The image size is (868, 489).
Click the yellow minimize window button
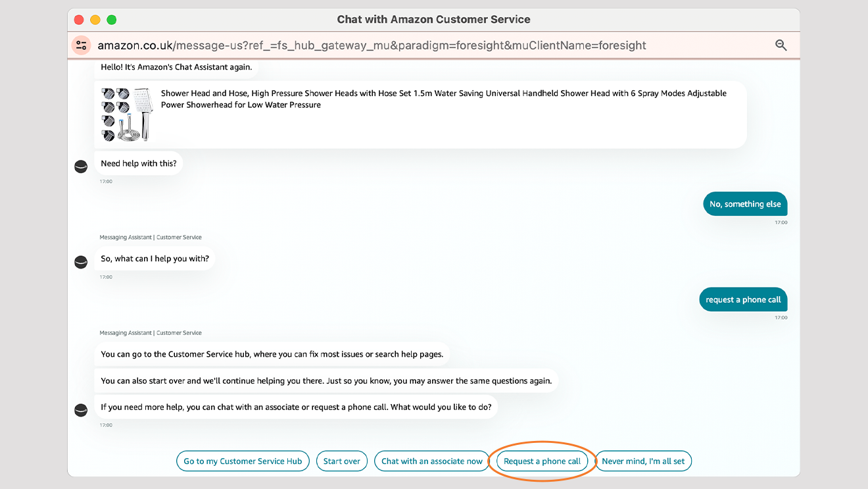click(x=95, y=20)
